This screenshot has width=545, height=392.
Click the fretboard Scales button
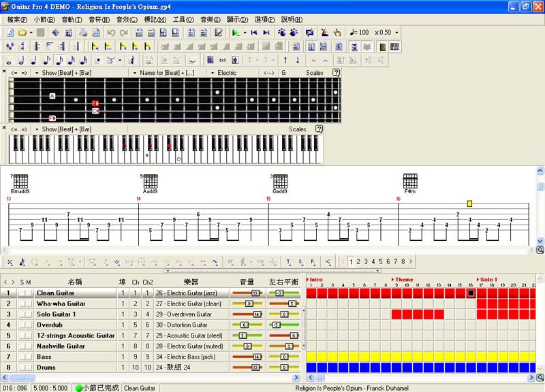pos(315,73)
